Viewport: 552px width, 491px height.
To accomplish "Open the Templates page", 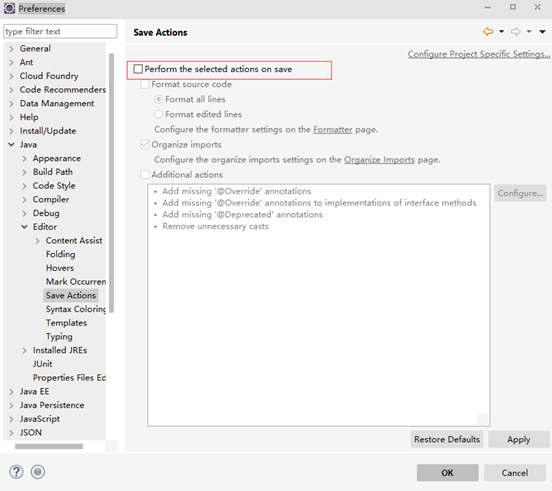I will tap(66, 323).
